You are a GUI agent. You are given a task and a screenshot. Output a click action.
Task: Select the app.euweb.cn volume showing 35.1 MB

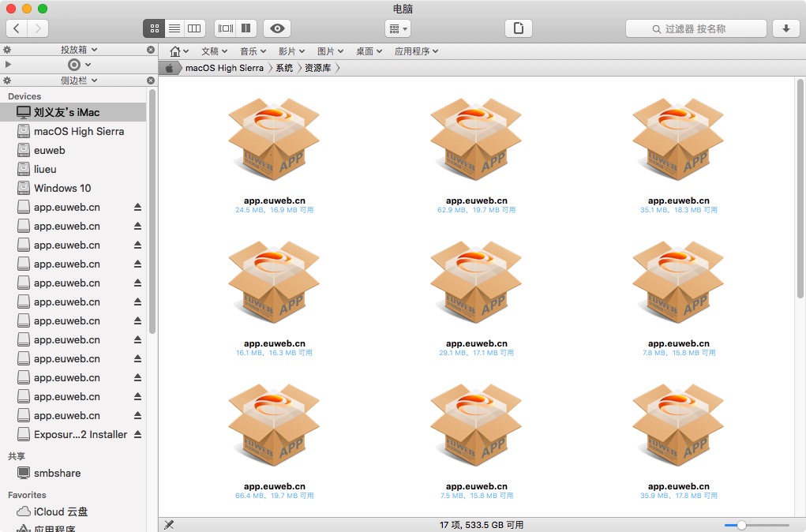pyautogui.click(x=679, y=155)
